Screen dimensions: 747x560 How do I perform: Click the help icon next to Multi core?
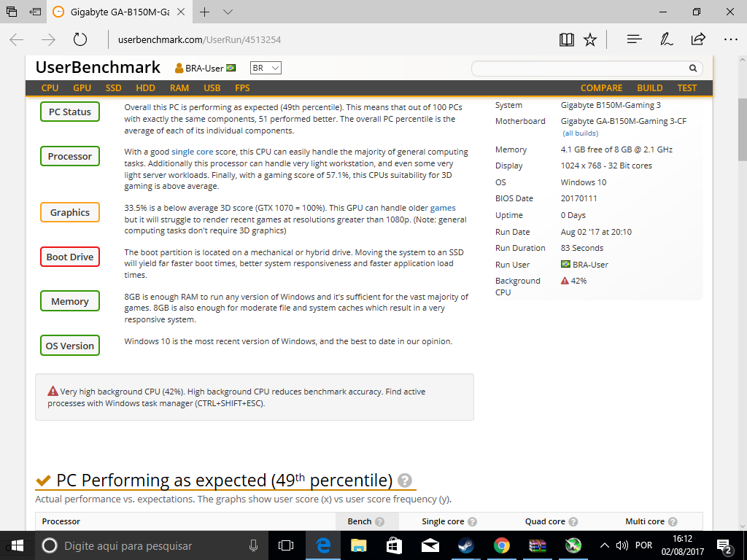673,521
